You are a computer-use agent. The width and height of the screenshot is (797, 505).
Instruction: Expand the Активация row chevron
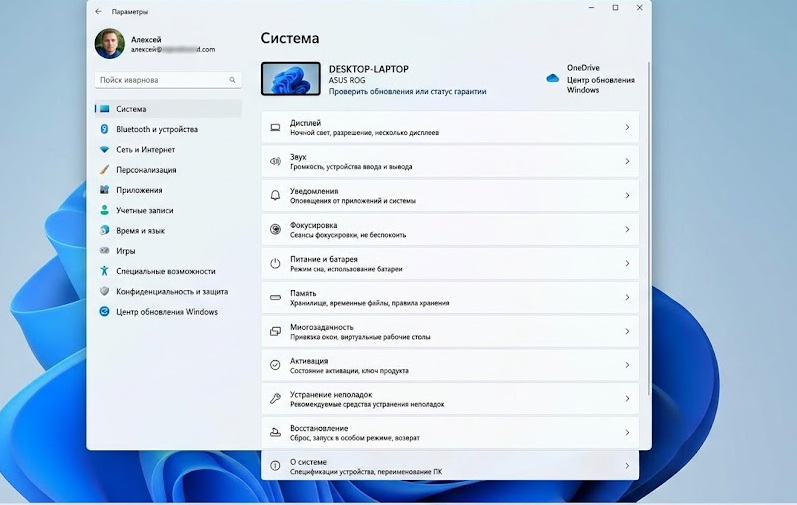(627, 365)
